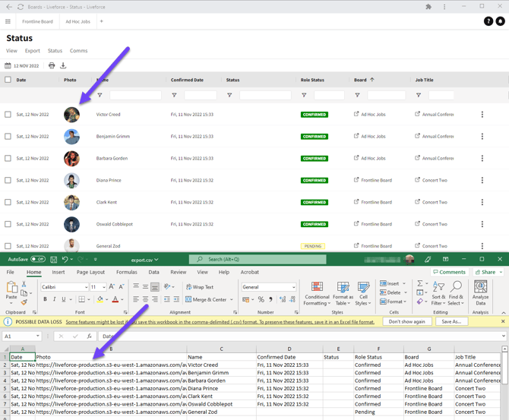Viewport: 509px width, 420px height.
Task: Open the Formulas ribbon tab
Action: coord(127,272)
